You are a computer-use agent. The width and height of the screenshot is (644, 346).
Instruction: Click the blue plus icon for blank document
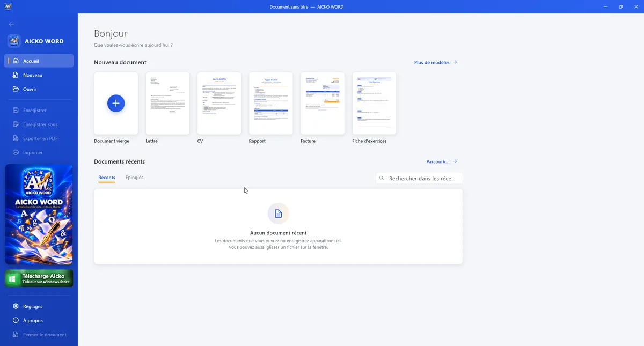pos(116,104)
